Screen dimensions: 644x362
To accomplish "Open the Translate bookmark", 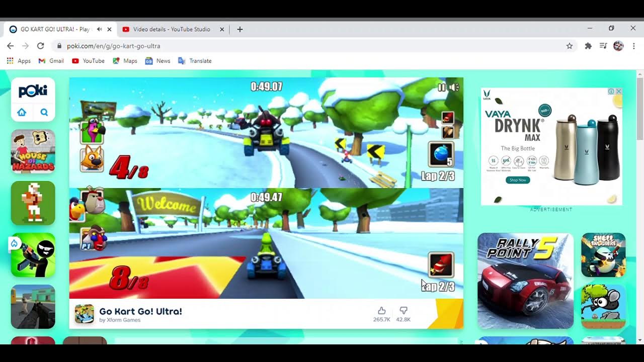I will coord(195,61).
